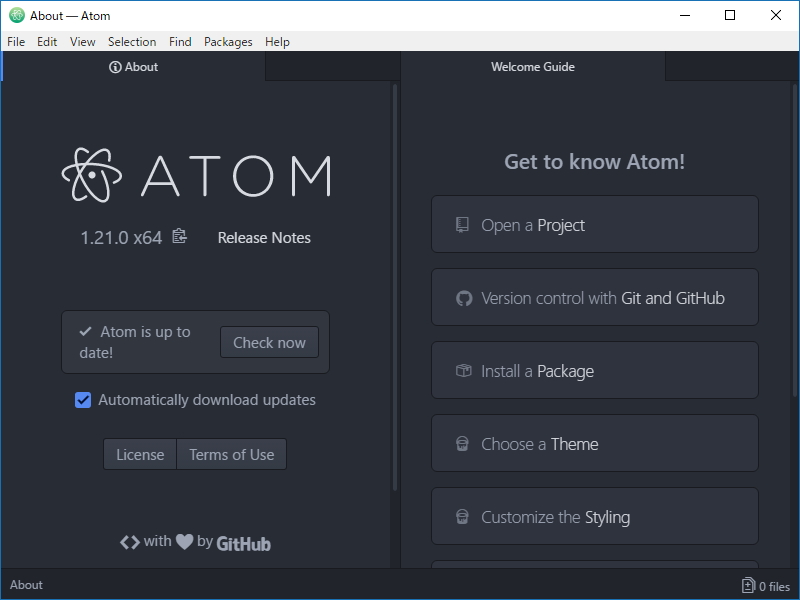Viewport: 800px width, 600px height.
Task: Open the Selection menu
Action: [132, 42]
